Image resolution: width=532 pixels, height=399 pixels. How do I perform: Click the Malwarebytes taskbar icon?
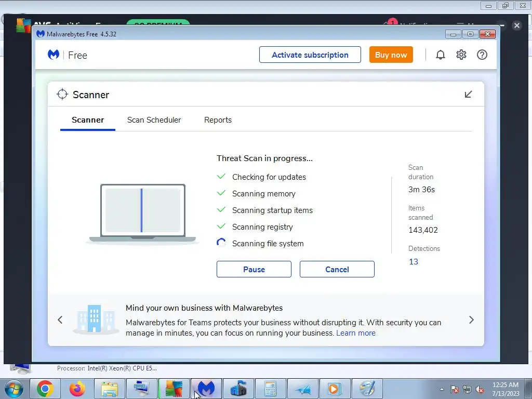click(x=206, y=389)
